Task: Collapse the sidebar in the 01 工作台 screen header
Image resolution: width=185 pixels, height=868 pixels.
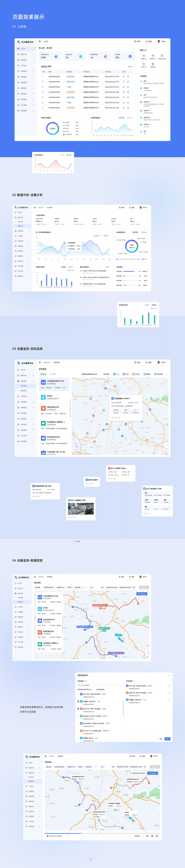Action: [x=40, y=41]
